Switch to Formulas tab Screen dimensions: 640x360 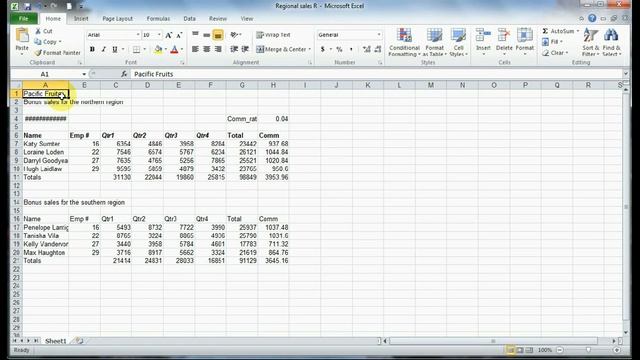click(158, 18)
